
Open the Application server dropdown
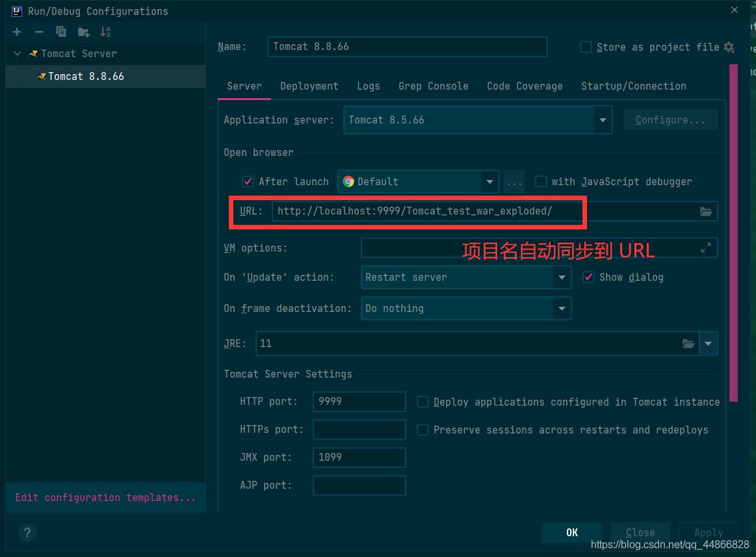tap(478, 120)
